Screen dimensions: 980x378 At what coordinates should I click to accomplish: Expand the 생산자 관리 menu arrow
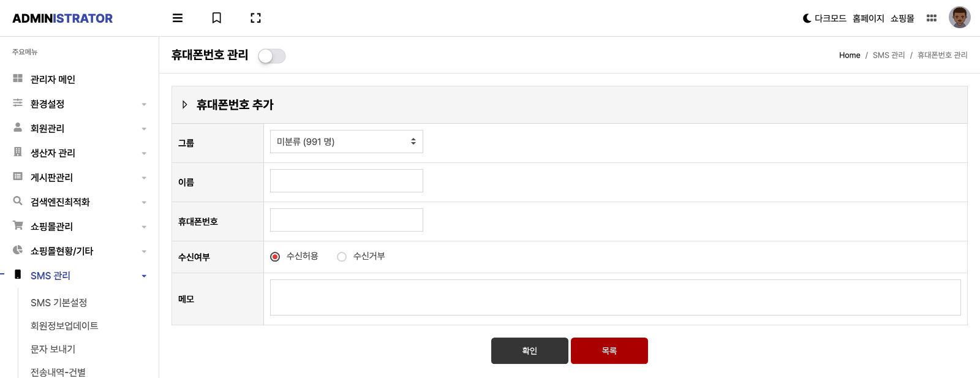144,153
